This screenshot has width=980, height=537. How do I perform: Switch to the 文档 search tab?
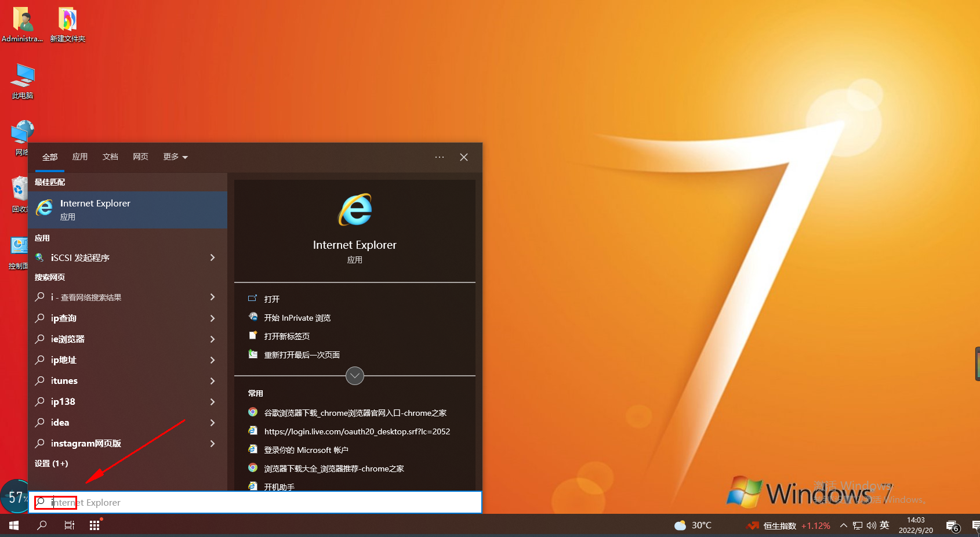click(110, 157)
